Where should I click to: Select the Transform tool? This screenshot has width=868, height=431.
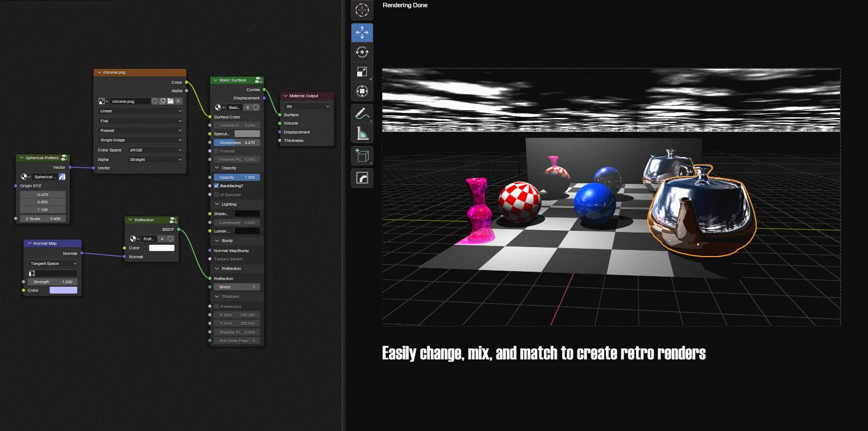click(362, 90)
